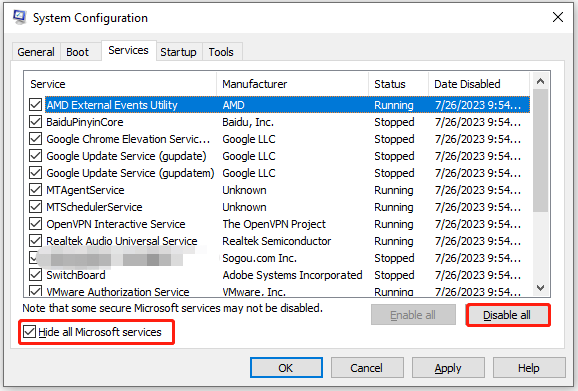Click the scrollbar up arrow
The width and height of the screenshot is (578, 391).
[x=540, y=81]
